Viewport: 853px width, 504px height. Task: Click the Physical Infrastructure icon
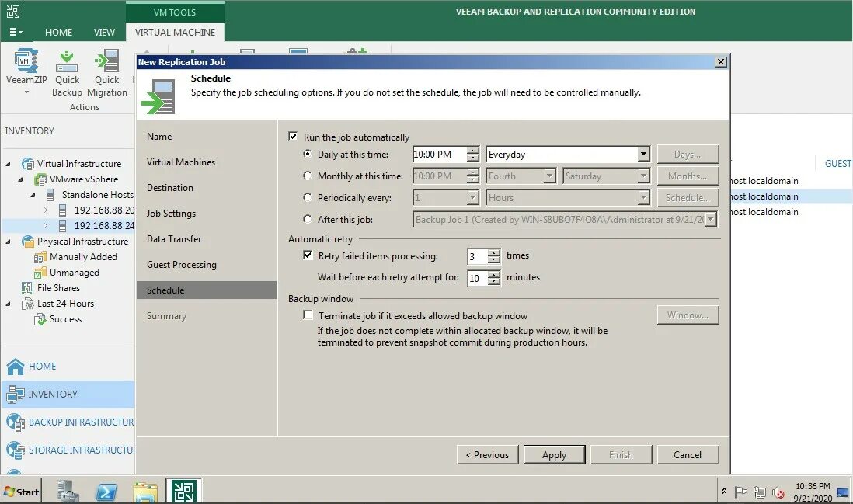click(28, 242)
